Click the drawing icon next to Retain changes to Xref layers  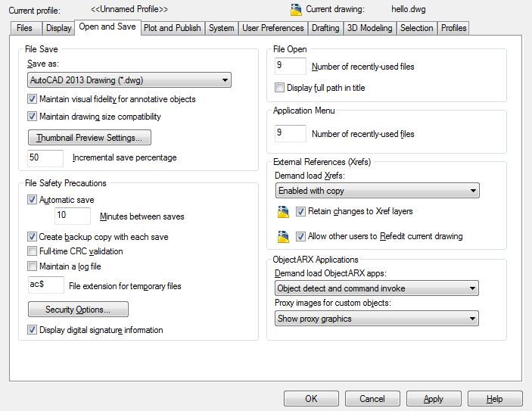click(x=283, y=212)
